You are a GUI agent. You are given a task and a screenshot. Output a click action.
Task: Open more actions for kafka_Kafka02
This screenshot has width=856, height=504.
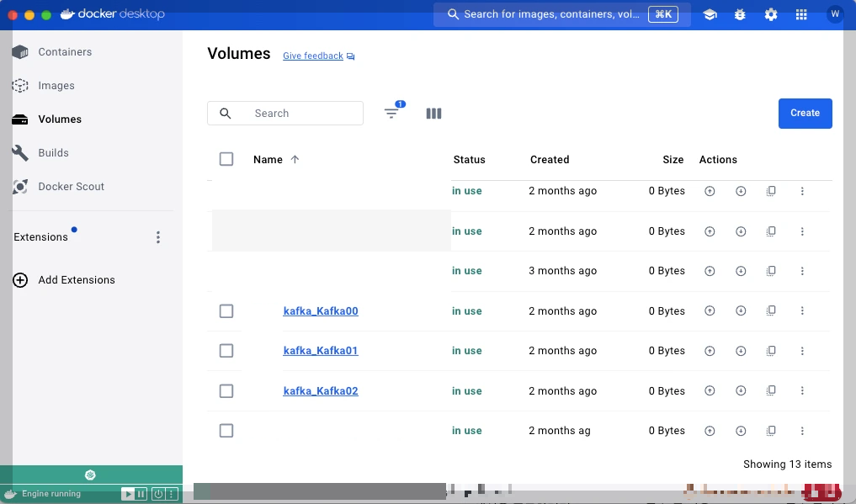click(x=802, y=390)
